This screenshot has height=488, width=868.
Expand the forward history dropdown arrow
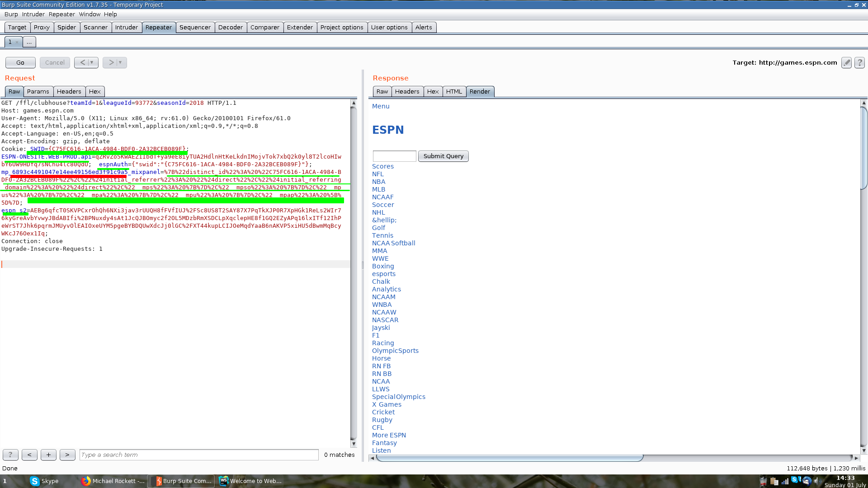[x=120, y=62]
